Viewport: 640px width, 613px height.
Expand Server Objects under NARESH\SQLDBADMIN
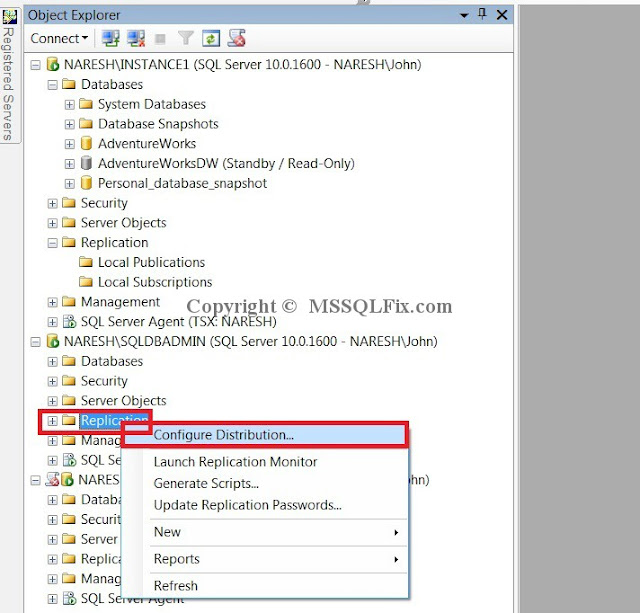[52, 401]
